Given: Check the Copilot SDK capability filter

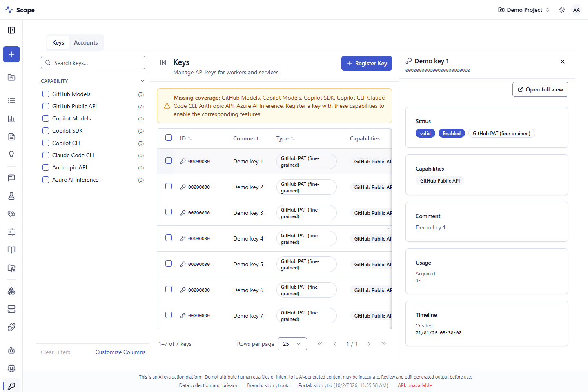Looking at the screenshot, I should [46, 131].
